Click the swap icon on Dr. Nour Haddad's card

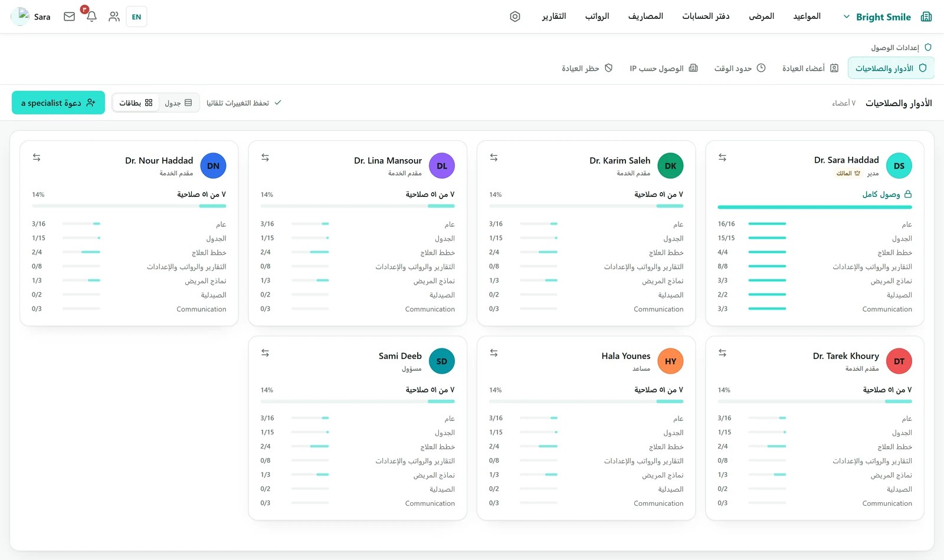tap(37, 157)
